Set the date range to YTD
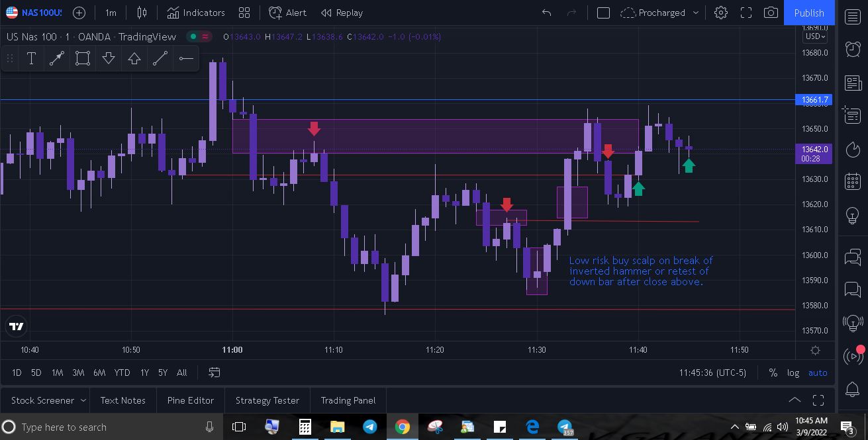Image resolution: width=868 pixels, height=440 pixels. tap(122, 373)
